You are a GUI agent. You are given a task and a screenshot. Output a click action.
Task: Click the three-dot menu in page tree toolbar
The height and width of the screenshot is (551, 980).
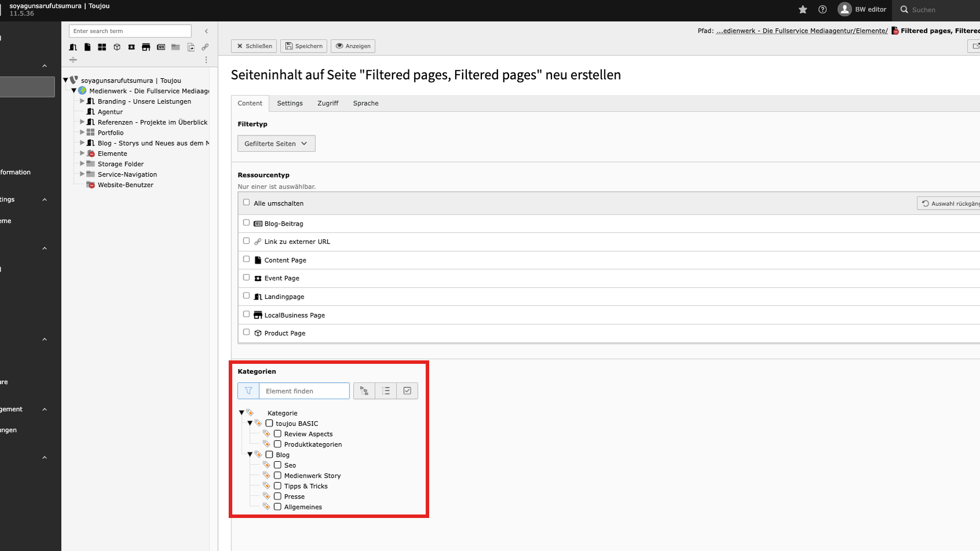coord(206,60)
